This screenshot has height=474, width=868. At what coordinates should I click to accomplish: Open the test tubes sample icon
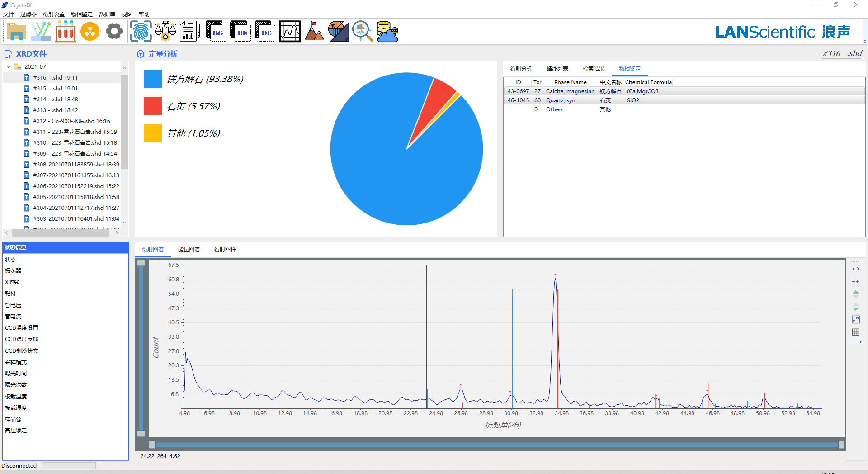point(66,32)
